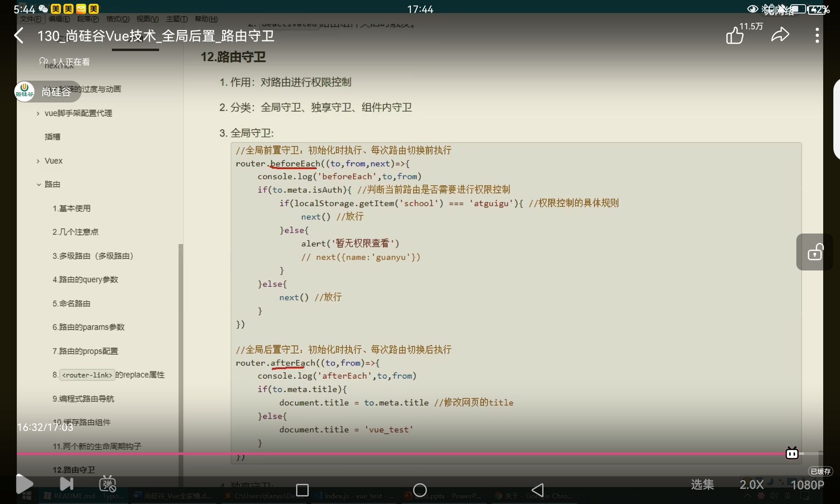Screen dimensions: 840x504
Task: Toggle the danmaku comments switch
Action: click(108, 484)
